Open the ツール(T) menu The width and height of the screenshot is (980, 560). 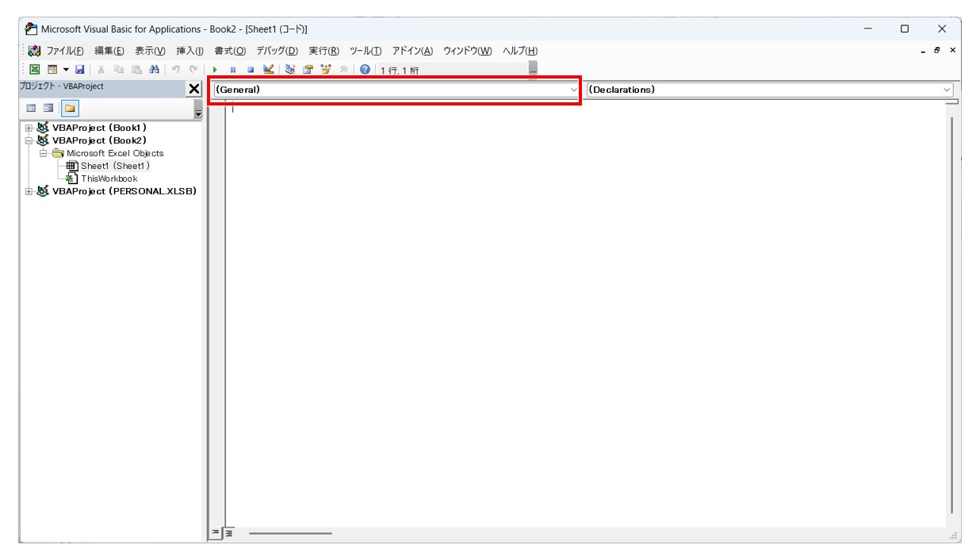click(366, 51)
